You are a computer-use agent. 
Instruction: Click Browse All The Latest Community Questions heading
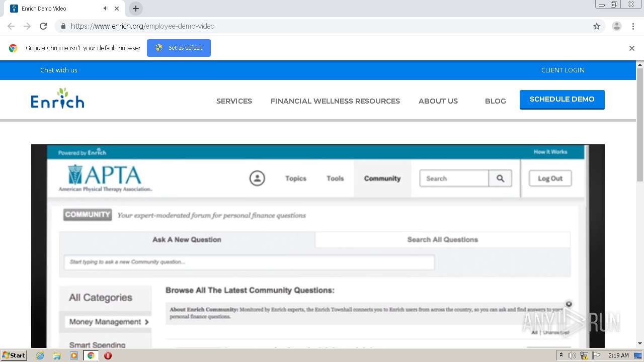[250, 290]
